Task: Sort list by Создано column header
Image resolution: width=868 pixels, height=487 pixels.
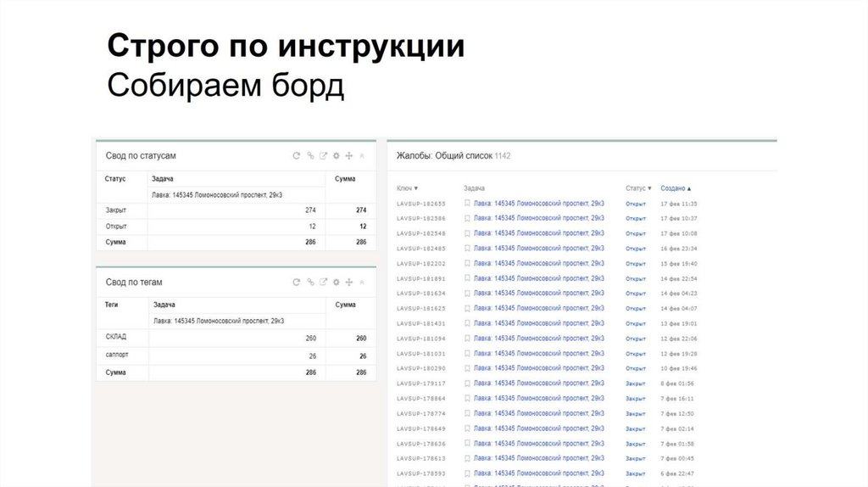Action: coord(676,188)
